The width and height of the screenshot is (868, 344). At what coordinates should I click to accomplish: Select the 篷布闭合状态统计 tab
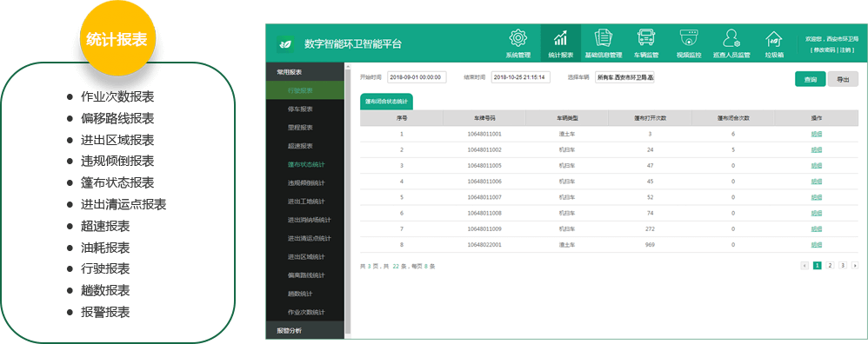[386, 102]
